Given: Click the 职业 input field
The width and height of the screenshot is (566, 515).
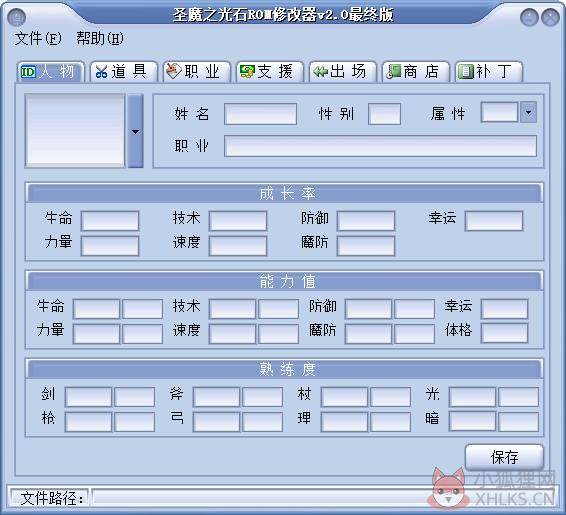Looking at the screenshot, I should click(x=380, y=146).
